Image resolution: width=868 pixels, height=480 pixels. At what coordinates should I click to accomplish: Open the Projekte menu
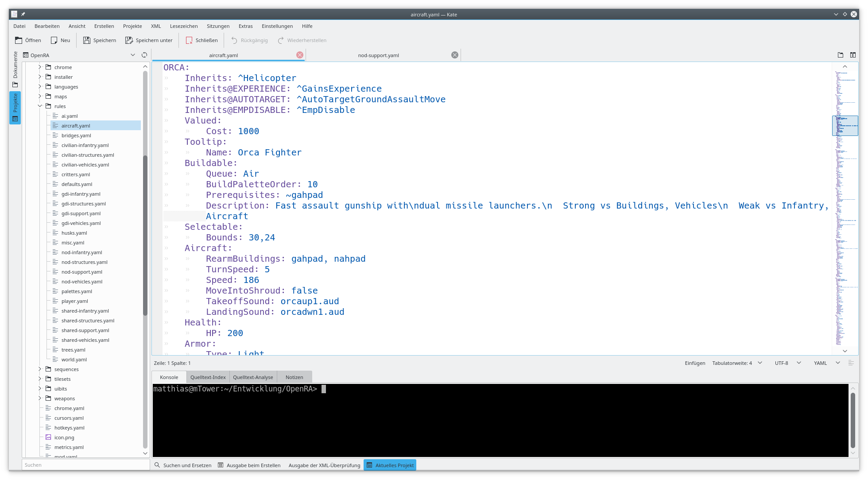(132, 26)
